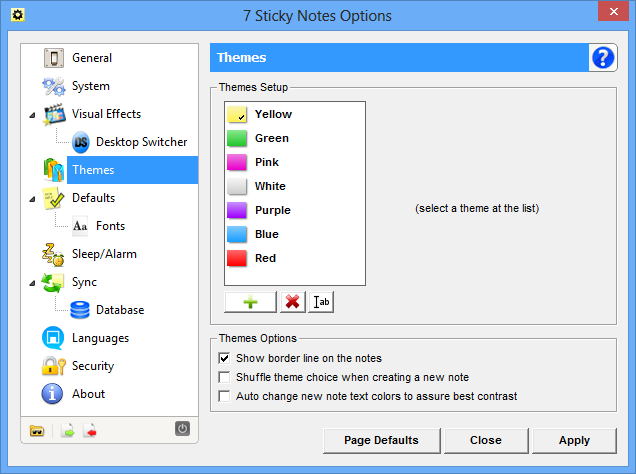Image resolution: width=636 pixels, height=474 pixels.
Task: Click the power button icon
Action: (x=183, y=429)
